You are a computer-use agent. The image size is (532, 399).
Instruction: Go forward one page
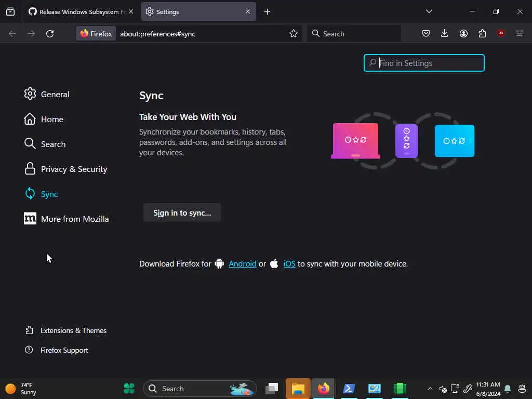31,34
